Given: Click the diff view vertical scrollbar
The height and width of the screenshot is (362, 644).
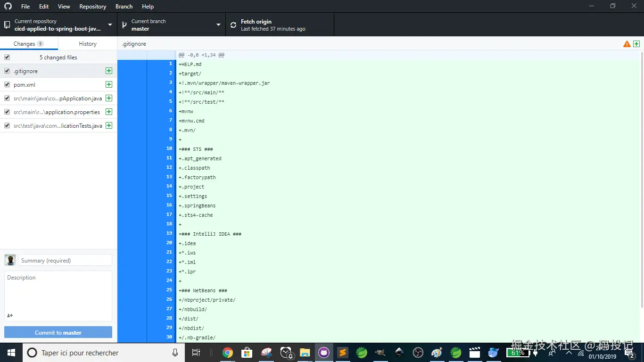Looking at the screenshot, I should 642,179.
